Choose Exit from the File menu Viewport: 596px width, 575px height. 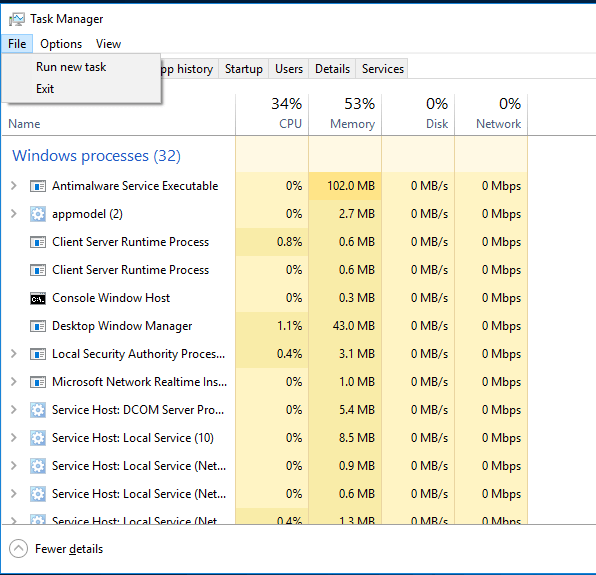(x=81, y=89)
